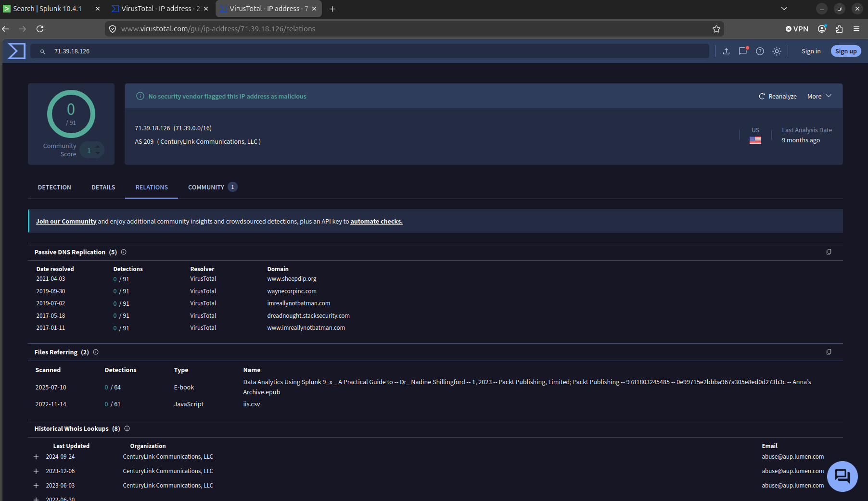Copy Files Referring table icon
Viewport: 868px width, 501px height.
pos(829,352)
